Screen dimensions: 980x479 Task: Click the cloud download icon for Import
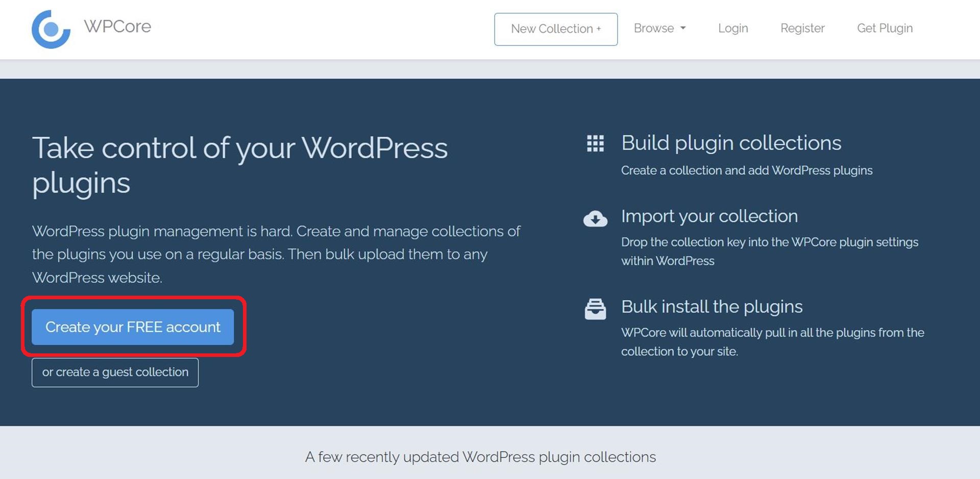595,219
